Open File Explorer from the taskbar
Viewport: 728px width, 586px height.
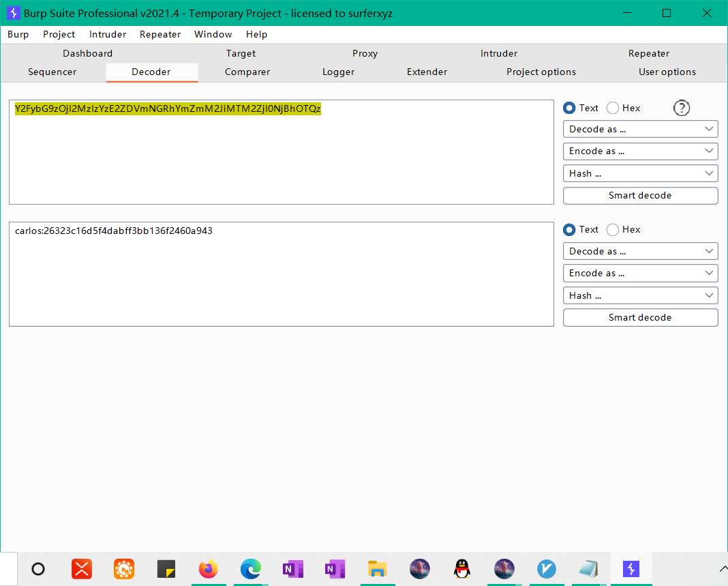378,569
